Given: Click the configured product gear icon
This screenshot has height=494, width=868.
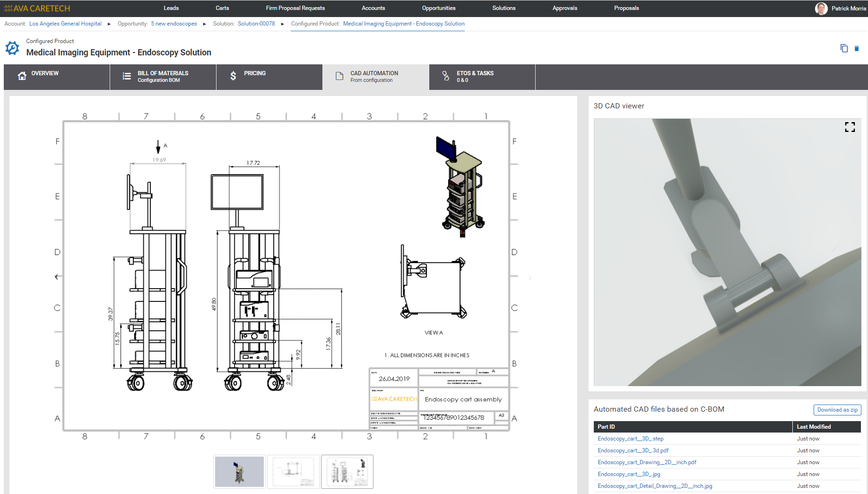Looking at the screenshot, I should click(x=12, y=48).
